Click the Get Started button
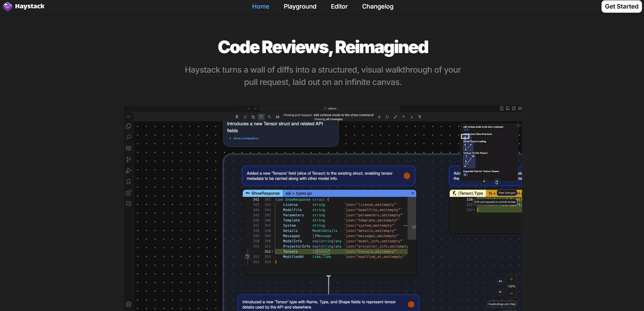Screen dimensions: 644x311 pyautogui.click(x=621, y=6)
